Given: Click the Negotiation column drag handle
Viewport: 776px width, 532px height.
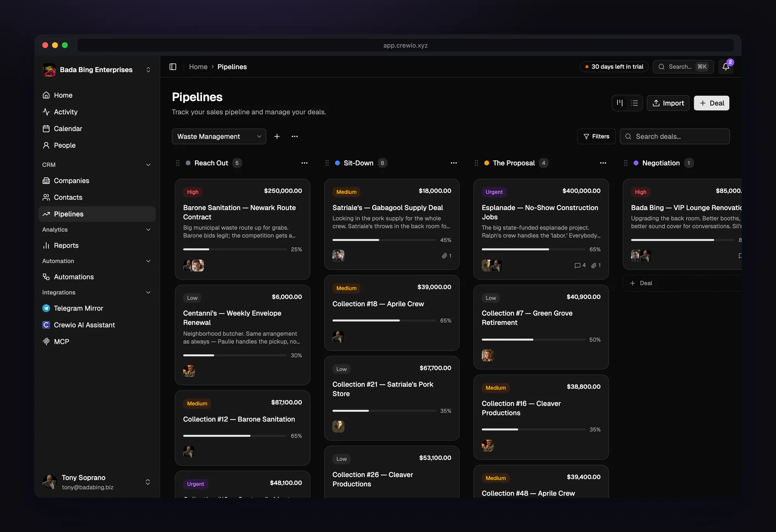Looking at the screenshot, I should 625,163.
